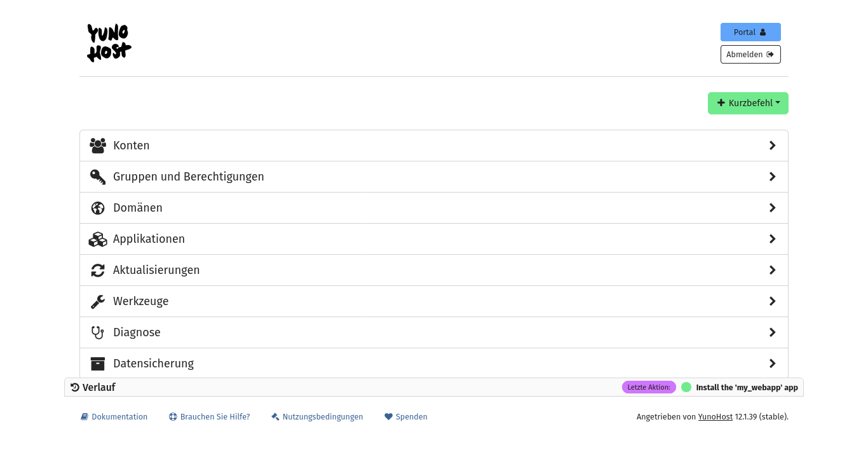This screenshot has height=457, width=868.
Task: Expand the Verlauf history panel
Action: coord(93,387)
